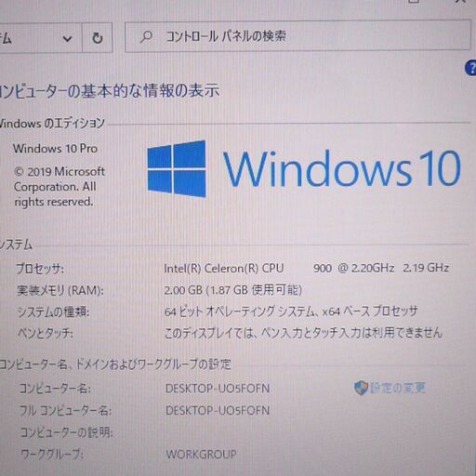This screenshot has width=476, height=476.
Task: Click the 設定の変更 change settings link
Action: (398, 388)
